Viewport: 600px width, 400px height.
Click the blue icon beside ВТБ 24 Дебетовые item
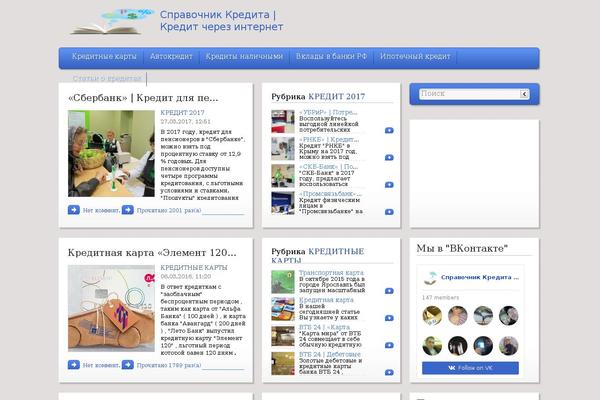[389, 373]
